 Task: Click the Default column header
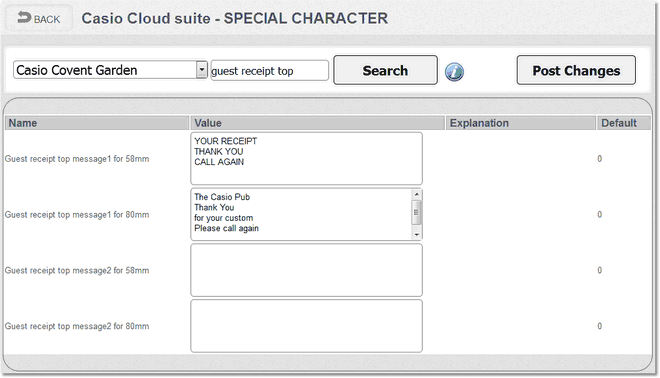pos(624,123)
